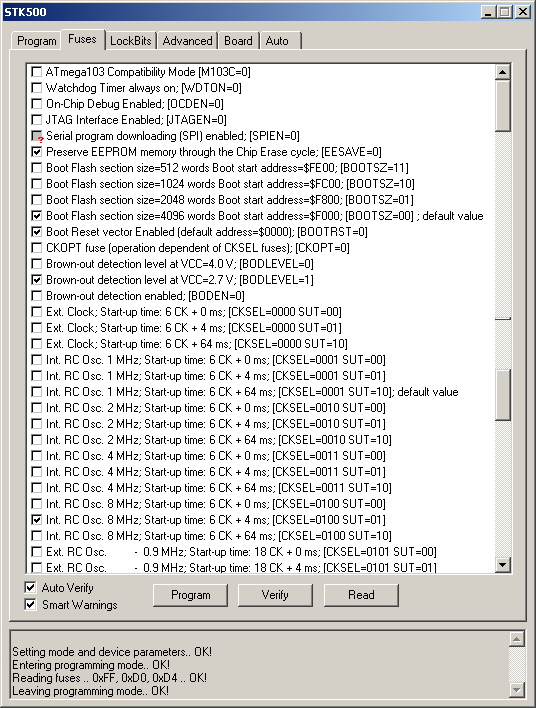536x708 pixels.
Task: Toggle Serial program downloading (SPIEN) checkbox
Action: tap(36, 136)
